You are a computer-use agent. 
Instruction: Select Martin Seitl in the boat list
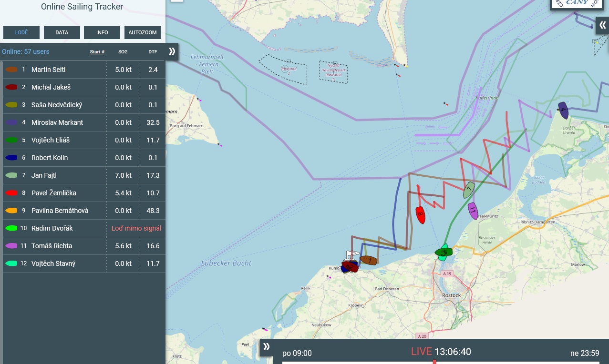pyautogui.click(x=49, y=70)
